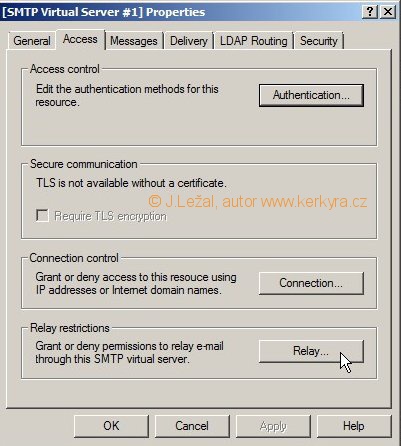Go to the Delivery tab

point(189,41)
